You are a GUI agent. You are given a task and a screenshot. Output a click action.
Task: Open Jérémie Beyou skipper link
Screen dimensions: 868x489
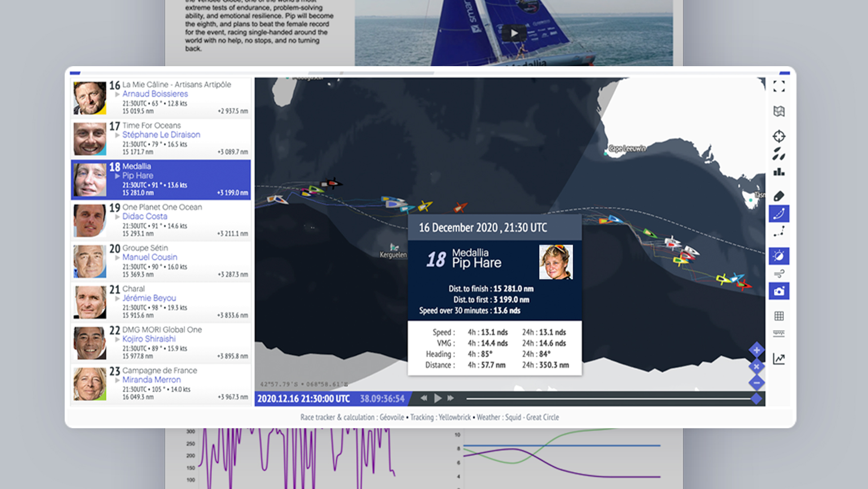[149, 298]
